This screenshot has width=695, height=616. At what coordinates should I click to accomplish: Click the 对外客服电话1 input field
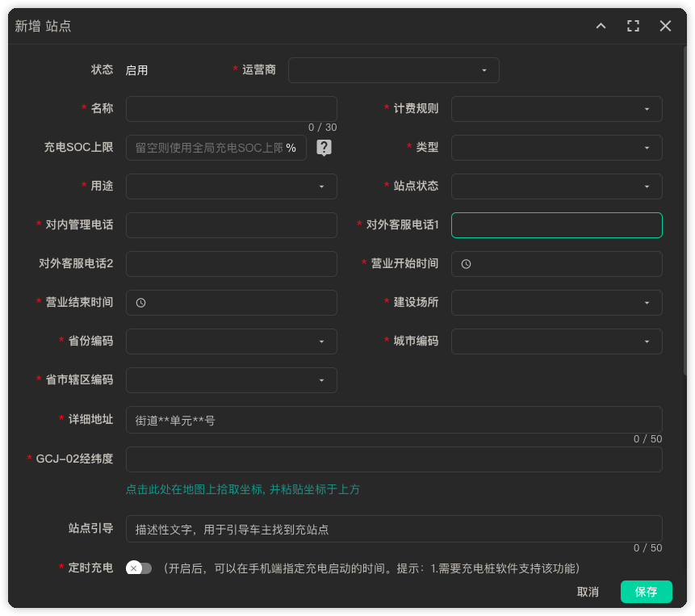[557, 225]
